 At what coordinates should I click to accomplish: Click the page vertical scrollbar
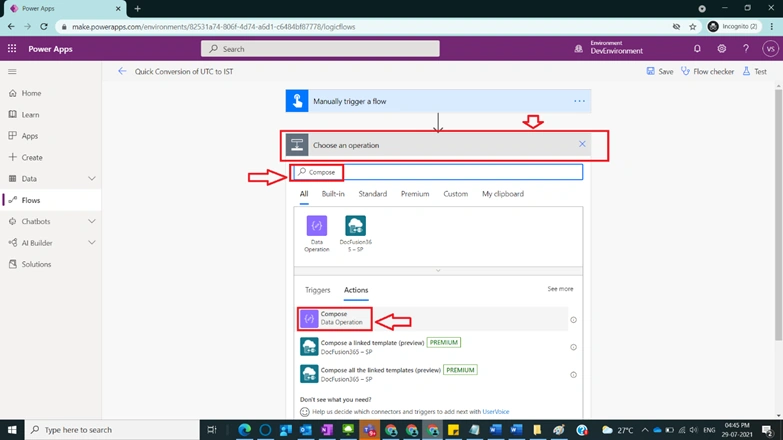[x=779, y=215]
